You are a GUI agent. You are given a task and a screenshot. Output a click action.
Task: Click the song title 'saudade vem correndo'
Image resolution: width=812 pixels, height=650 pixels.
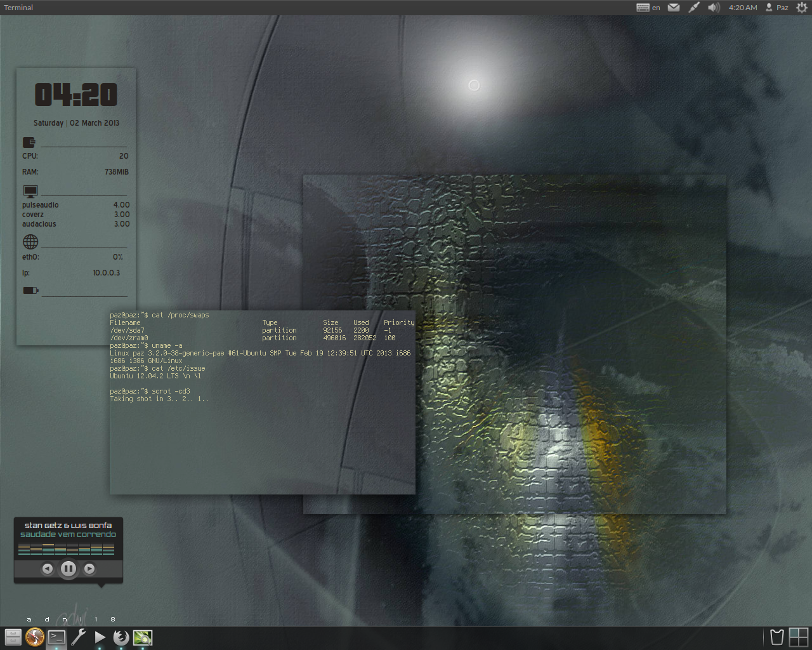[x=68, y=534]
